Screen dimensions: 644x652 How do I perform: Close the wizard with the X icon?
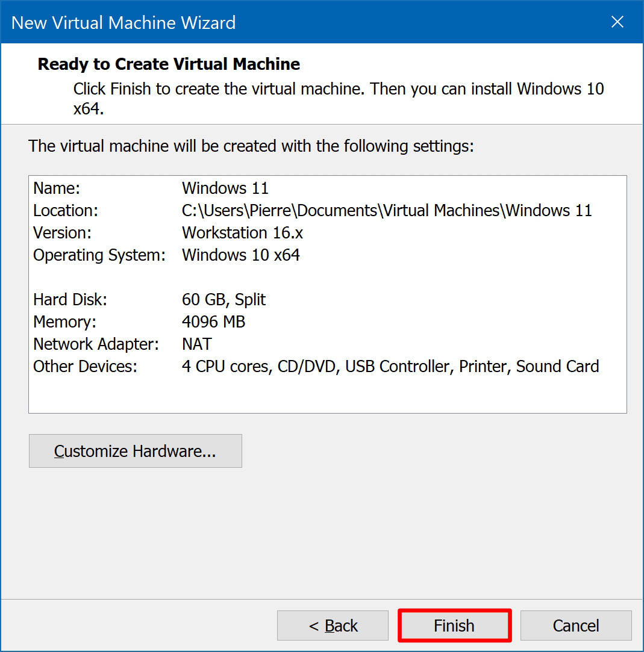point(617,22)
